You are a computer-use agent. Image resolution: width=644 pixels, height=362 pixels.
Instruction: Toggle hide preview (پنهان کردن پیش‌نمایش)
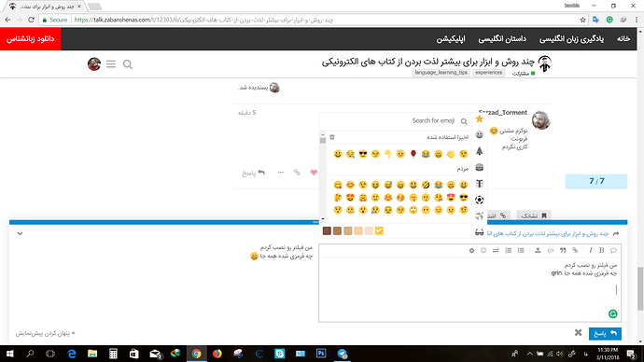(x=45, y=333)
